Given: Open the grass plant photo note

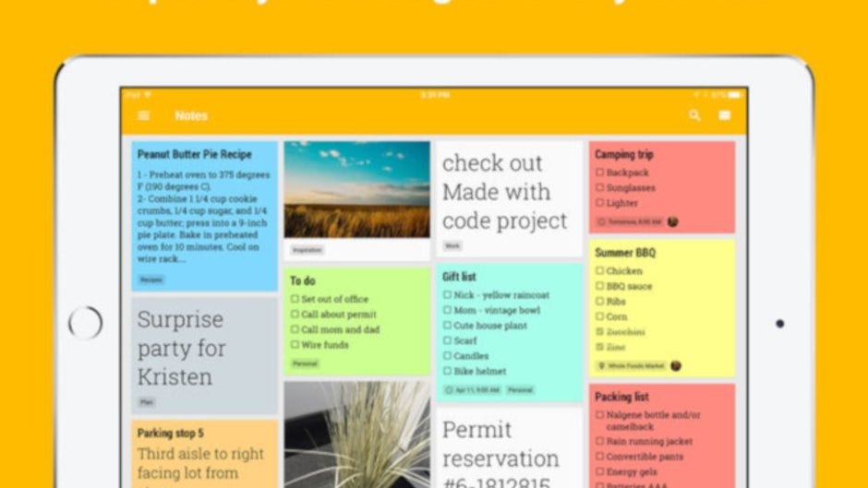Looking at the screenshot, I should (357, 434).
